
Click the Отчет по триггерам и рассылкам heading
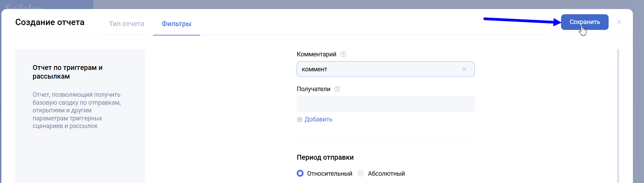(x=67, y=72)
